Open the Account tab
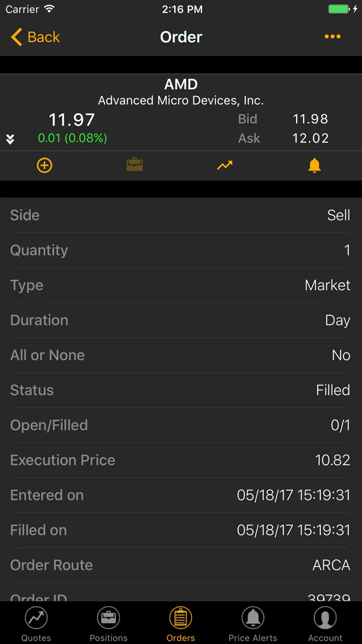Image resolution: width=362 pixels, height=644 pixels. tap(325, 624)
